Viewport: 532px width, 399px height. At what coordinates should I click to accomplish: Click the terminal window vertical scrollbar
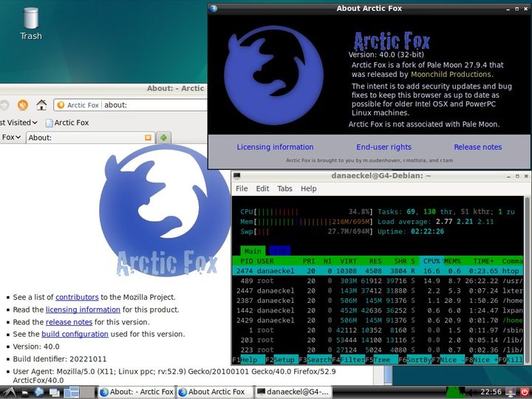coord(527,279)
